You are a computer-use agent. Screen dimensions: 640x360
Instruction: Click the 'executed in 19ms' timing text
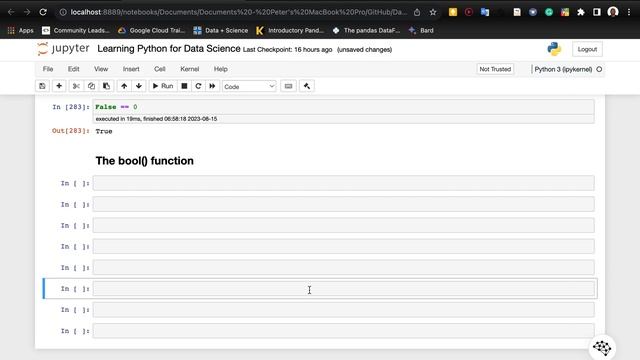(x=156, y=119)
